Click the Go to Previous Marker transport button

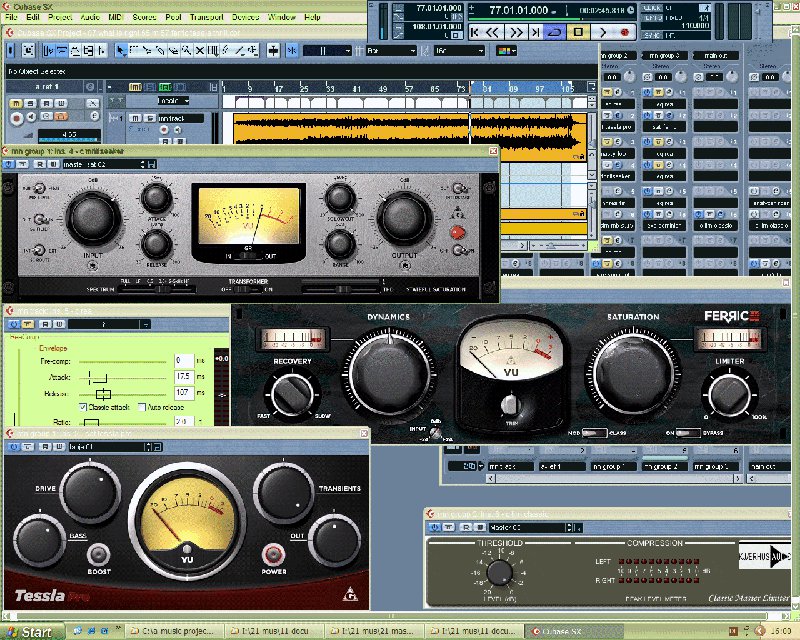[475, 32]
